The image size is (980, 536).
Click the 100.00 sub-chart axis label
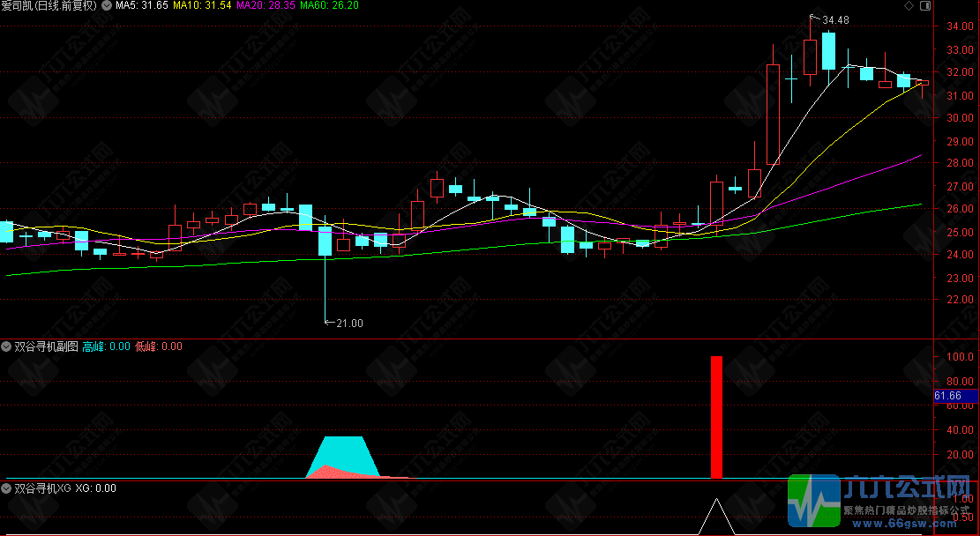[960, 357]
